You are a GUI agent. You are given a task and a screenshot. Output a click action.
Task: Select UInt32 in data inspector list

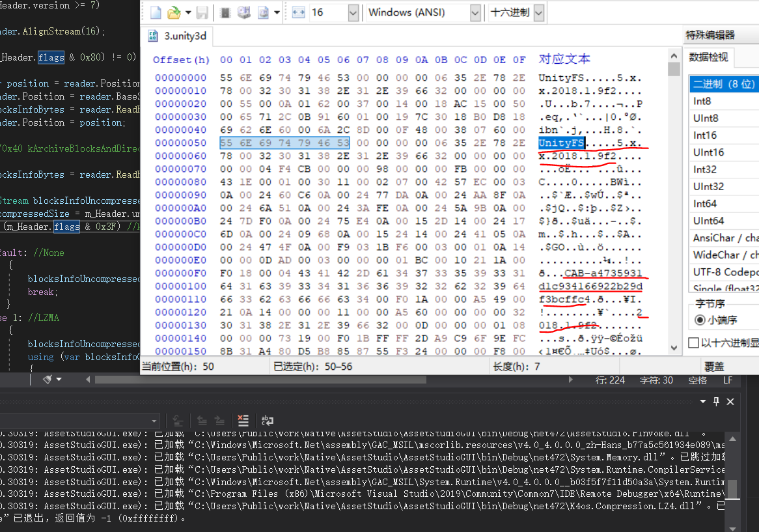(708, 186)
